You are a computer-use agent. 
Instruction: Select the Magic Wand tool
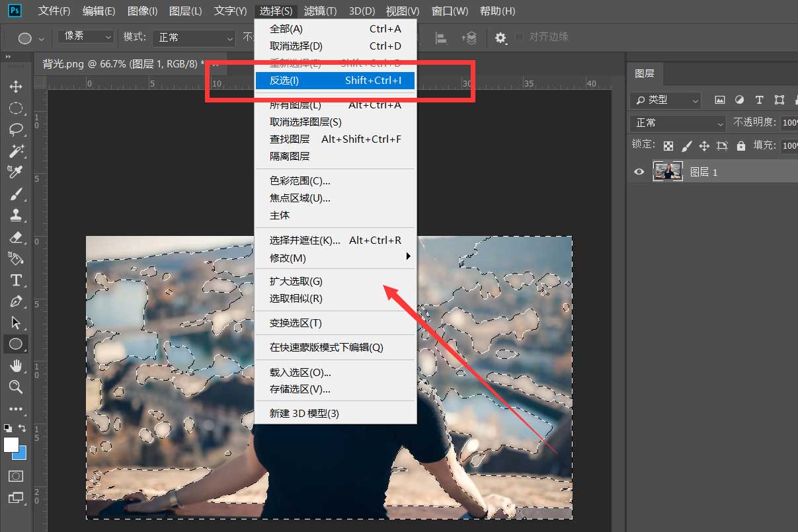[16, 151]
